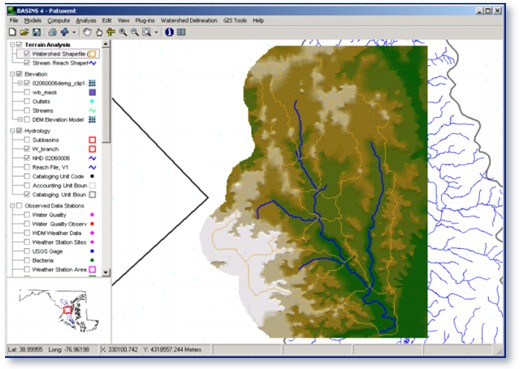
Task: Click the blue line symbol beside Reach File, V1
Action: click(x=92, y=167)
